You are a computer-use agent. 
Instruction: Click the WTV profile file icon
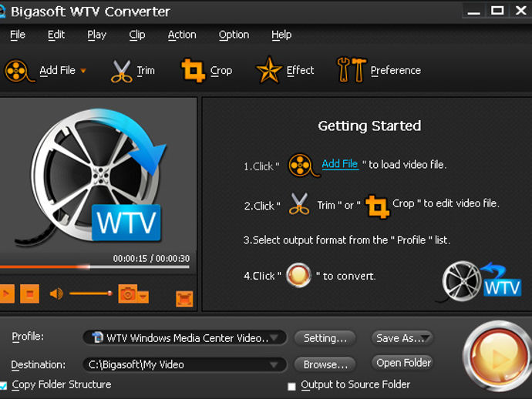pos(98,337)
